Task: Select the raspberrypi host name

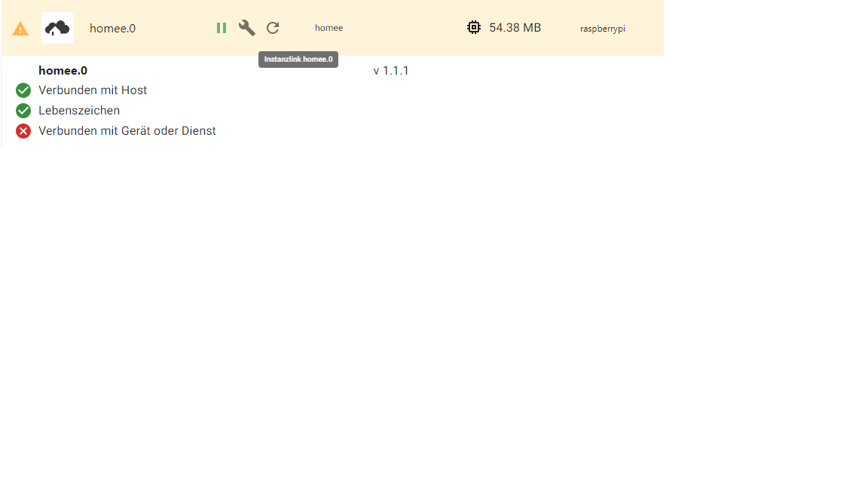Action: point(602,29)
